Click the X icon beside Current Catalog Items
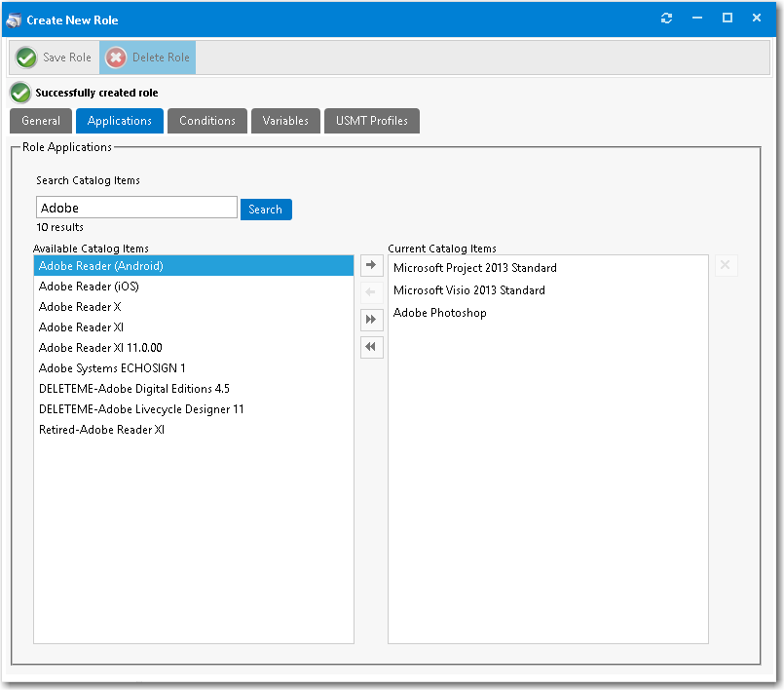 coord(726,266)
